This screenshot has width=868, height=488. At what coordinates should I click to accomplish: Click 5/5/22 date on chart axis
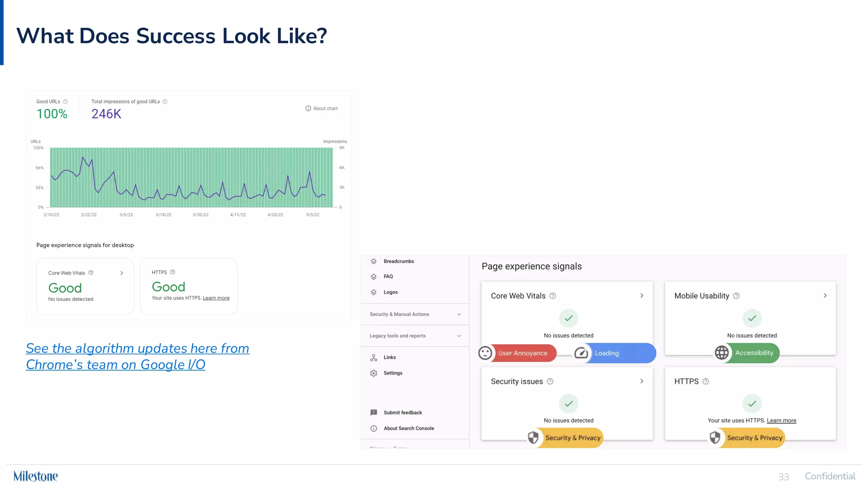(313, 215)
